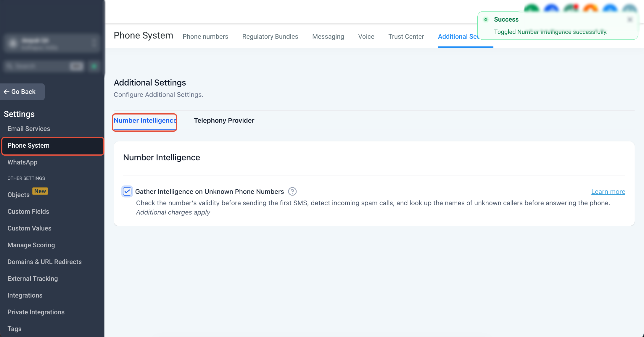Click the green circular header icon
The height and width of the screenshot is (337, 644).
pyautogui.click(x=532, y=8)
